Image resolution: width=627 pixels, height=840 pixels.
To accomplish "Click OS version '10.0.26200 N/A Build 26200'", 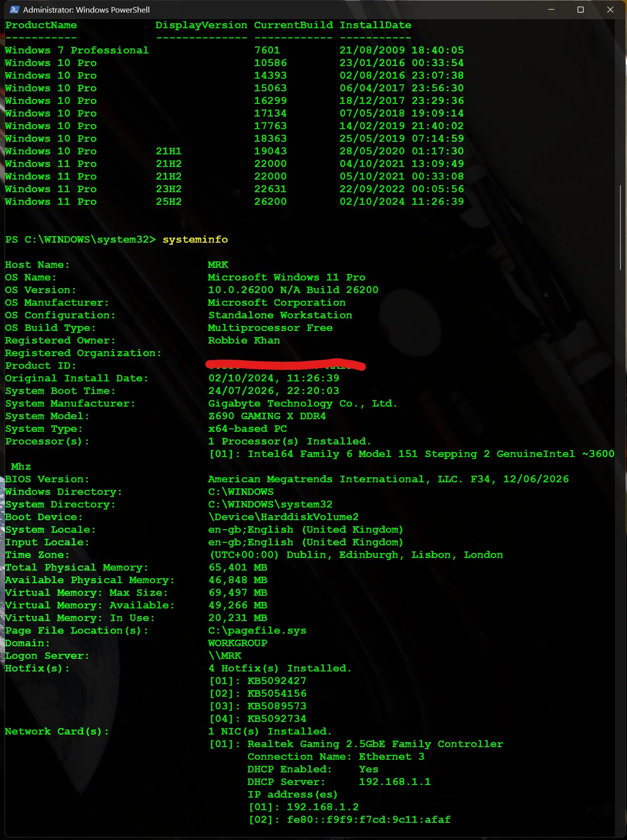I will 293,290.
